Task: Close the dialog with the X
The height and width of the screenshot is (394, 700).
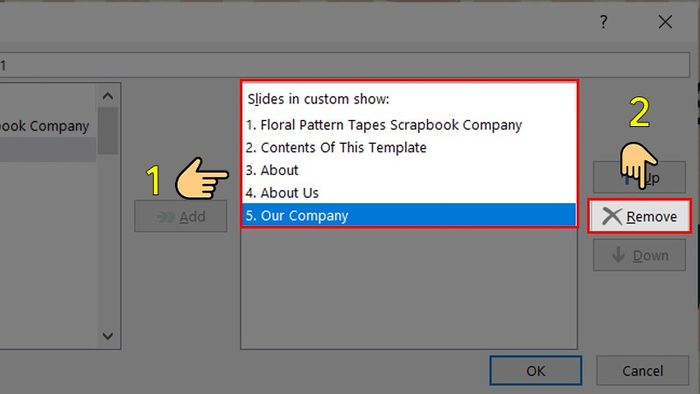Action: pyautogui.click(x=665, y=21)
